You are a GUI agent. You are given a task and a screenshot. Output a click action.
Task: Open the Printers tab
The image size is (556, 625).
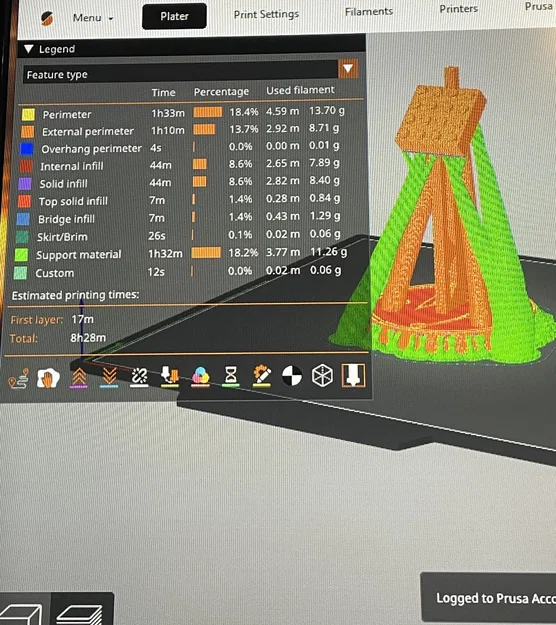click(x=458, y=9)
